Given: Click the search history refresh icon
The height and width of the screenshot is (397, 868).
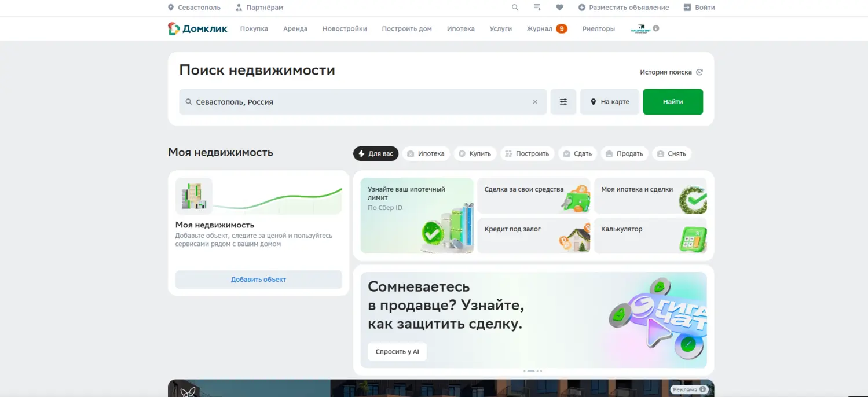Looking at the screenshot, I should pyautogui.click(x=699, y=72).
